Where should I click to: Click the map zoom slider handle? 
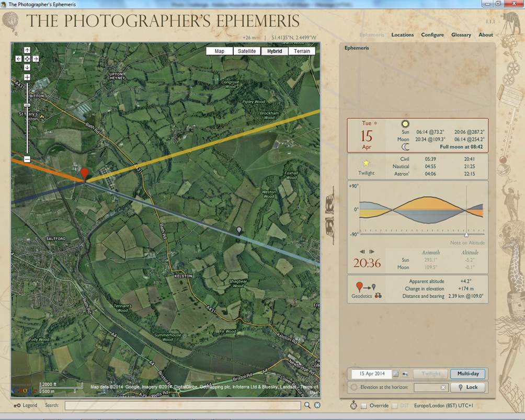27,105
